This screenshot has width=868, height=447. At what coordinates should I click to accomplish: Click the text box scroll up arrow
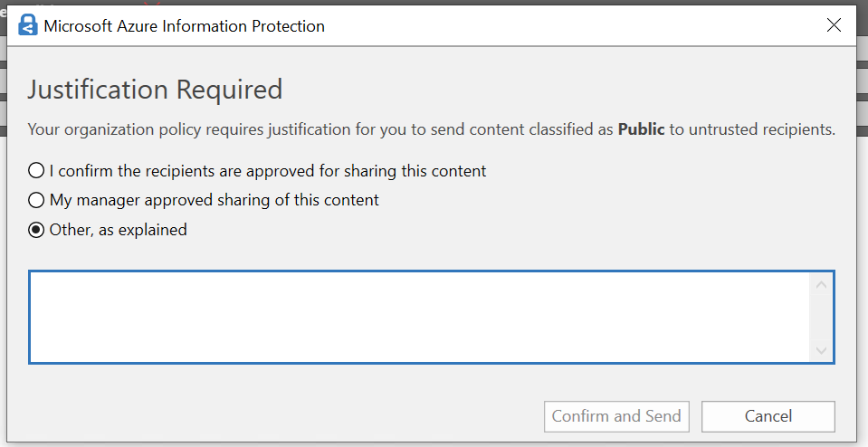point(821,285)
